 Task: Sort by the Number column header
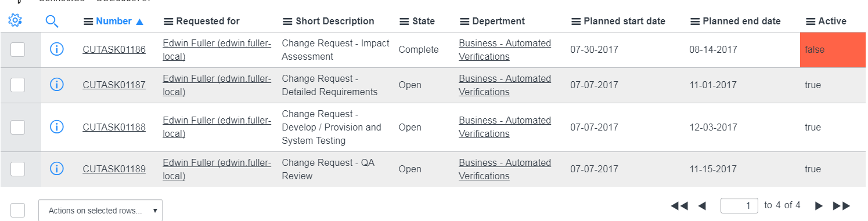pyautogui.click(x=114, y=21)
